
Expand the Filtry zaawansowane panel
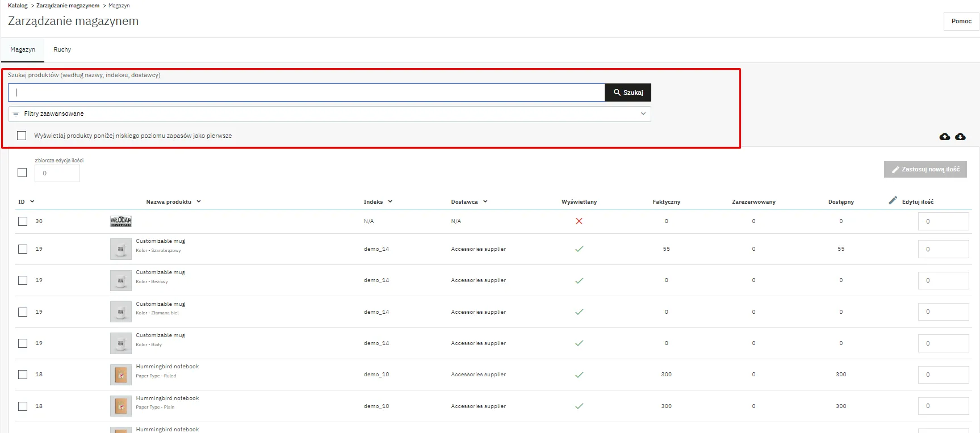click(329, 114)
